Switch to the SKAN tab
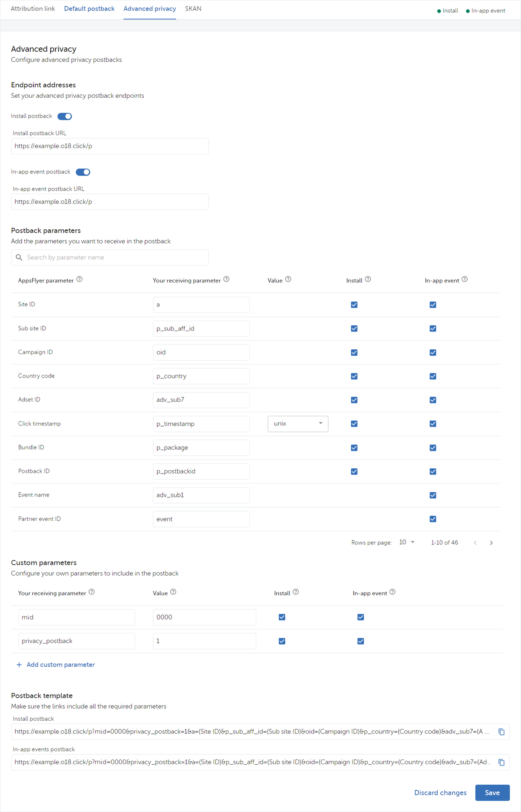The width and height of the screenshot is (521, 812). [193, 9]
